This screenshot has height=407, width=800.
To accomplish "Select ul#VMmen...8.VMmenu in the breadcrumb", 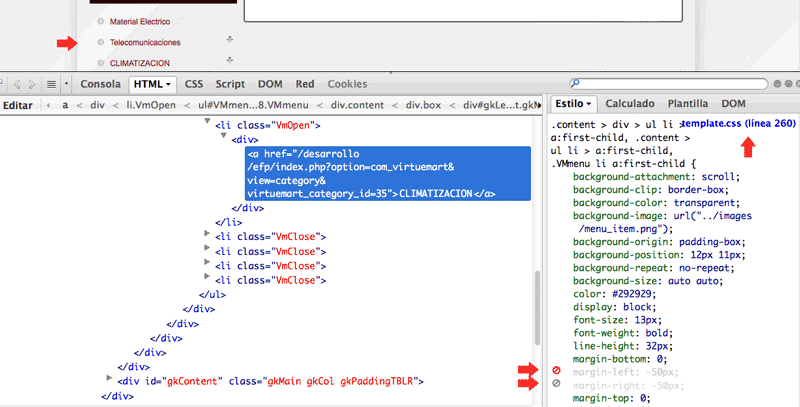I will [253, 105].
